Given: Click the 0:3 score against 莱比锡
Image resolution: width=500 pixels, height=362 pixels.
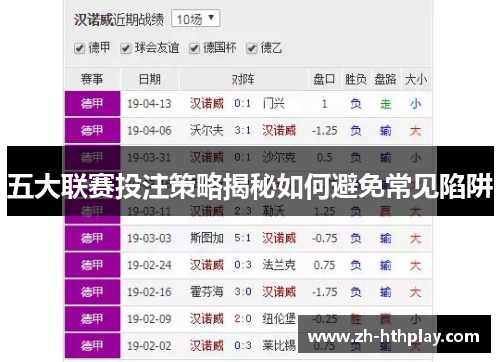Looking at the screenshot, I should 243,346.
